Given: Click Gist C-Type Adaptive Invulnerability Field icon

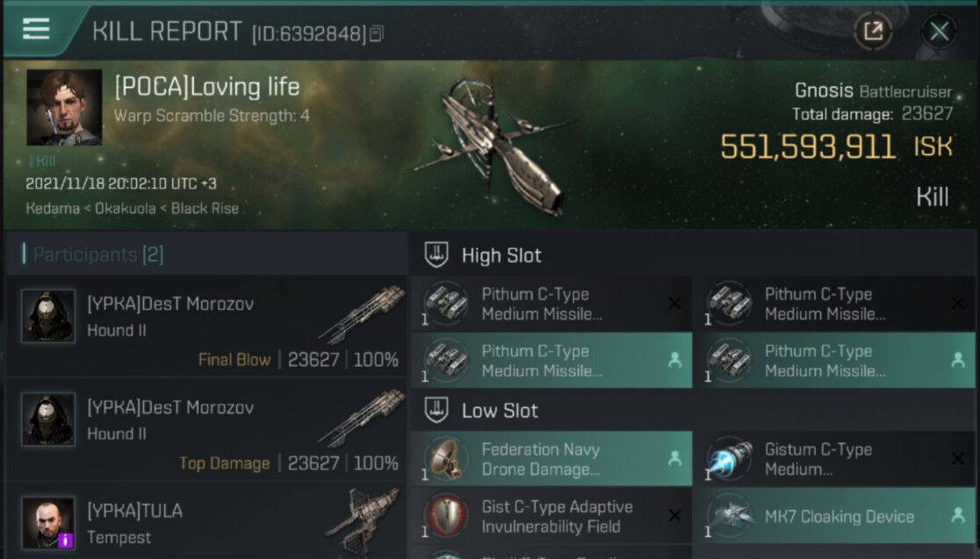Looking at the screenshot, I should coord(446,517).
